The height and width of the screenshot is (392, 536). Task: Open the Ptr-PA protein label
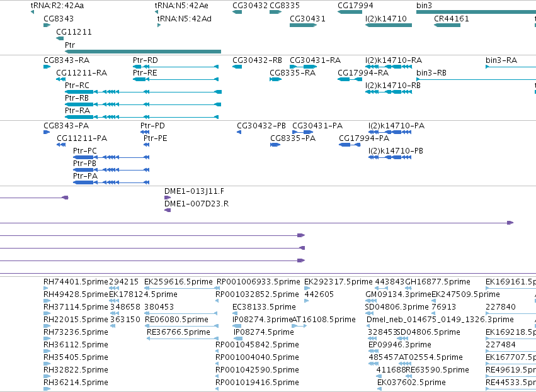[x=85, y=176]
